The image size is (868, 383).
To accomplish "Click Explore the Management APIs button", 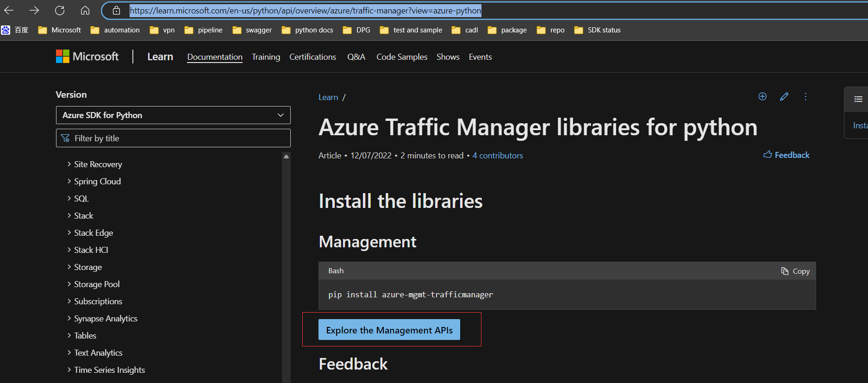I will pos(389,330).
